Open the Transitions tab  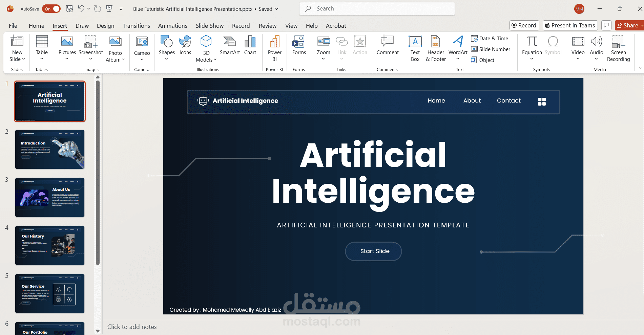(136, 26)
